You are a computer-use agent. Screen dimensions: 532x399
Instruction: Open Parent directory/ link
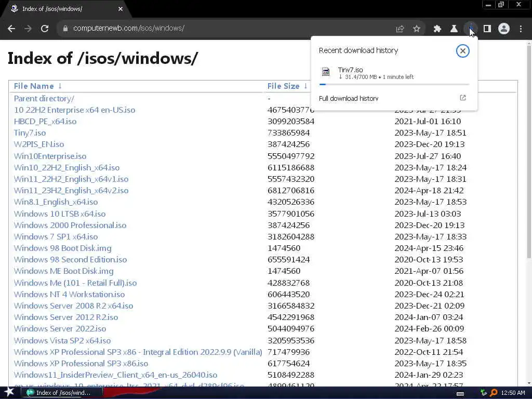[x=44, y=98]
